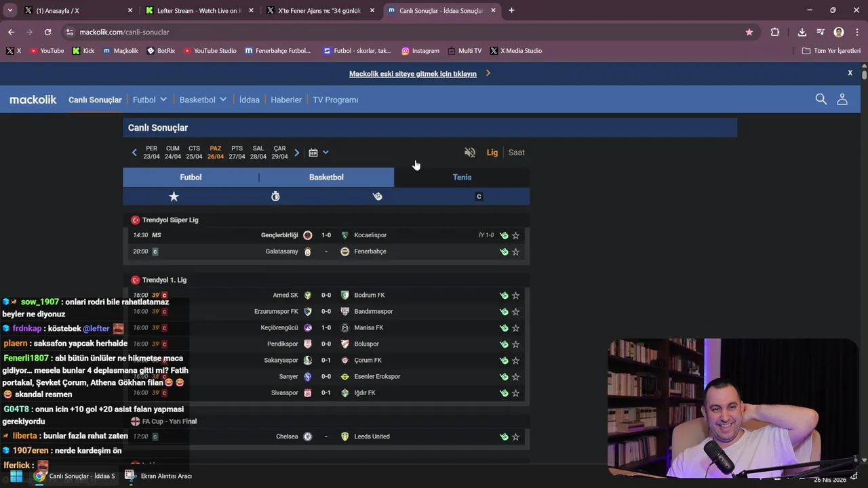Filter live matches with stopwatch icon
This screenshot has width=868, height=488.
pos(275,197)
